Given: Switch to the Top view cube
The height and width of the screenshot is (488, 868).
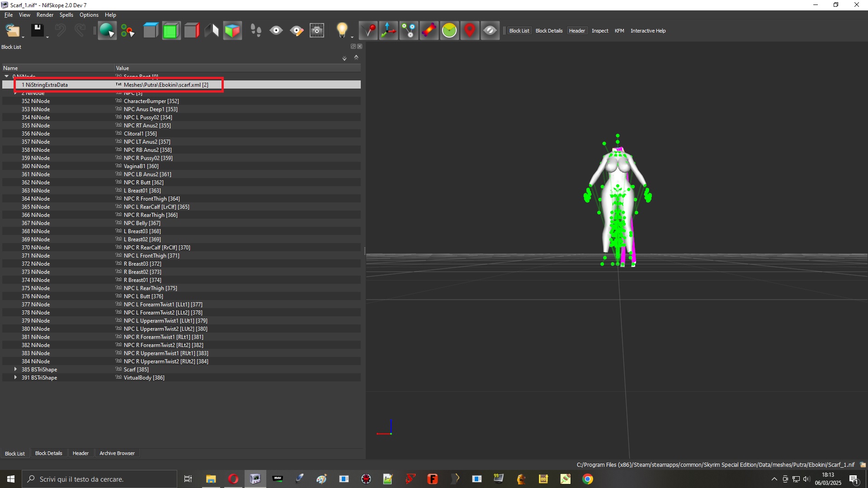Looking at the screenshot, I should 151,31.
